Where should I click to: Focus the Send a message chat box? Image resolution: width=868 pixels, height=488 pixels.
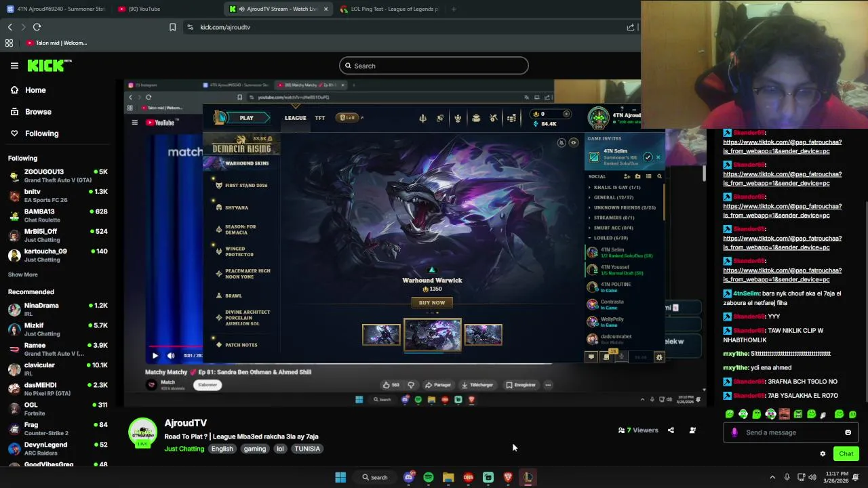click(x=791, y=432)
